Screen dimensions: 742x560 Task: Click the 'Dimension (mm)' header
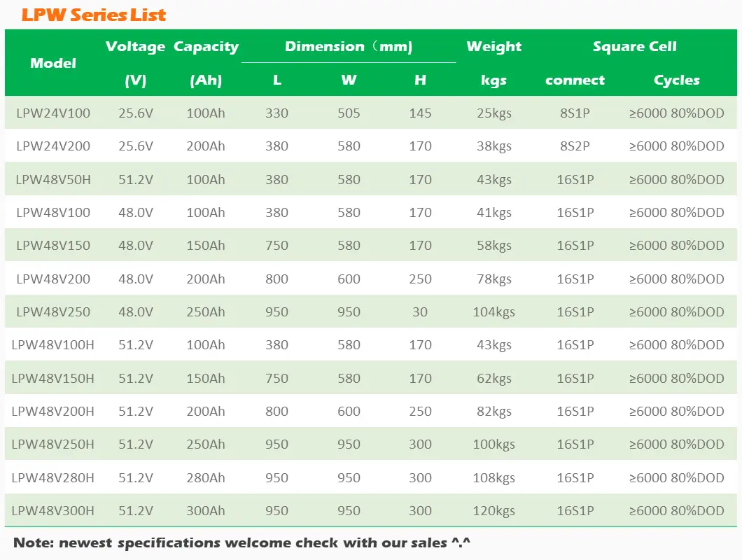pos(349,46)
